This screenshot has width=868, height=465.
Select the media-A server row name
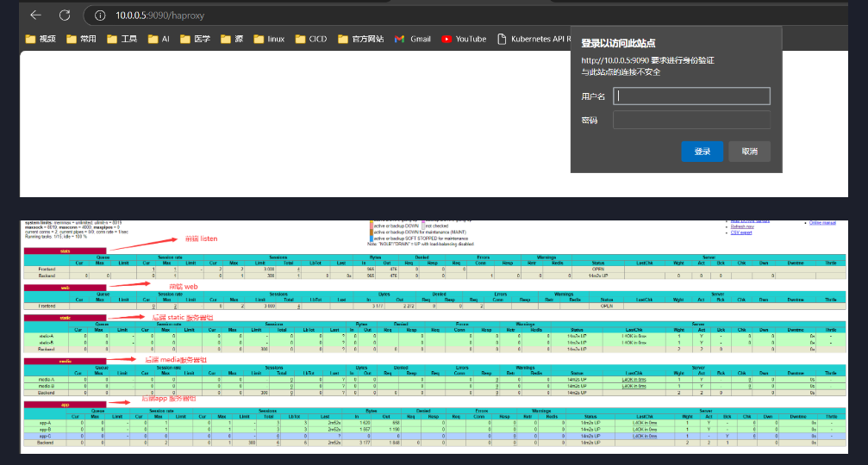(47, 380)
